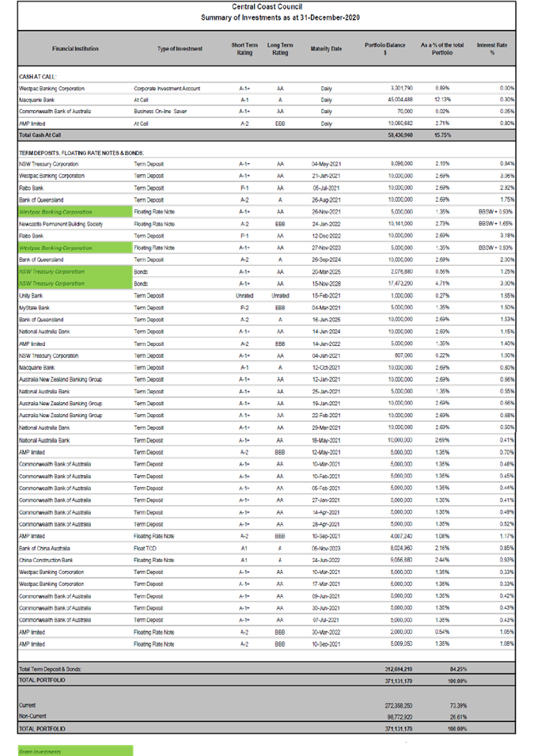Select the 3.18% interest rate

(507, 236)
